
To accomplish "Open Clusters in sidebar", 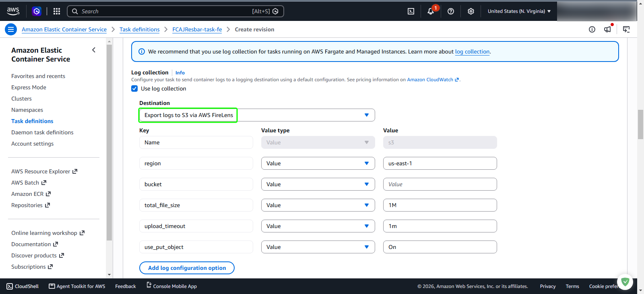I will point(21,99).
